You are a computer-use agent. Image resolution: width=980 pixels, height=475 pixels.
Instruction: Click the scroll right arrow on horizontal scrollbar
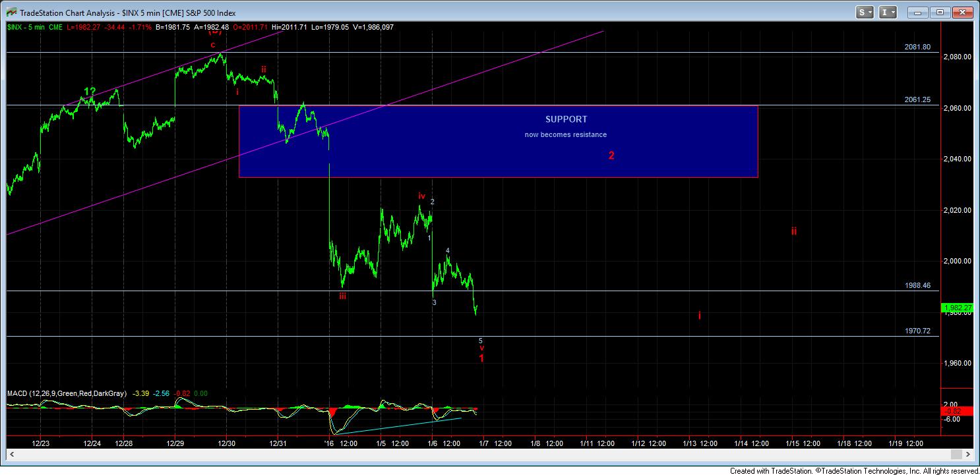tap(968, 455)
